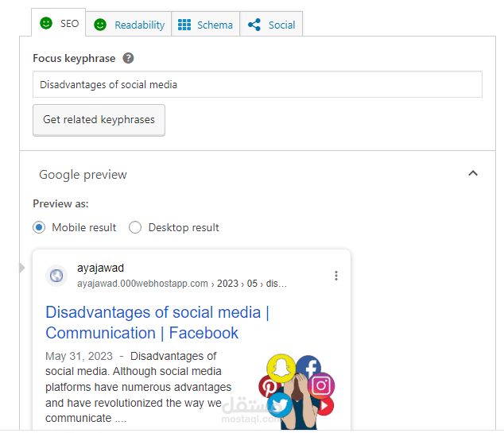Click the green smiley SEO score icon
Screen dimensions: 504x433
[x=47, y=23]
